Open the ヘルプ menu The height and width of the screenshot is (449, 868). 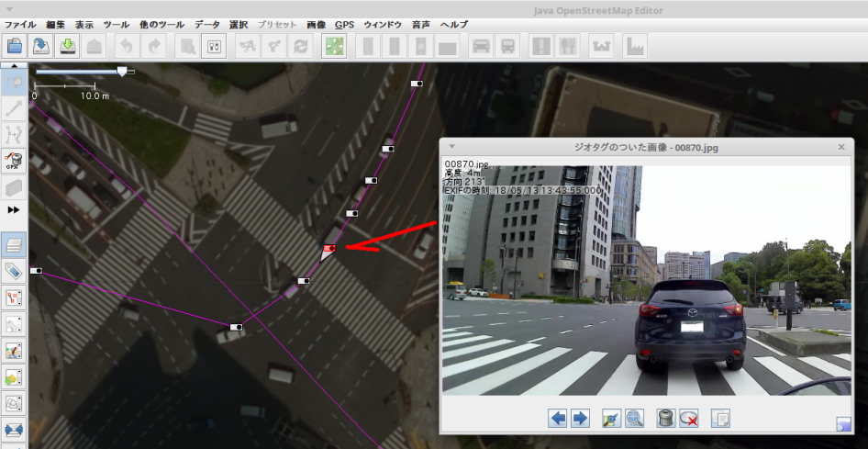coord(454,25)
